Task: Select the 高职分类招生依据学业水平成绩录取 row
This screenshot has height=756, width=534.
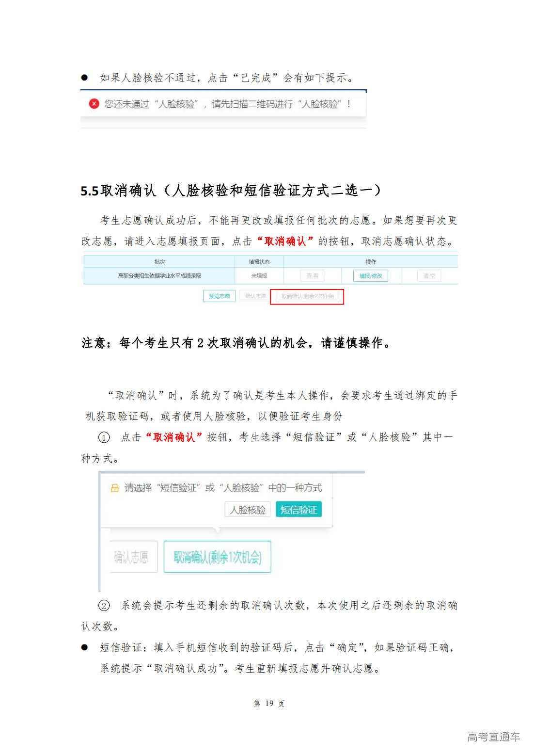Action: [x=159, y=276]
